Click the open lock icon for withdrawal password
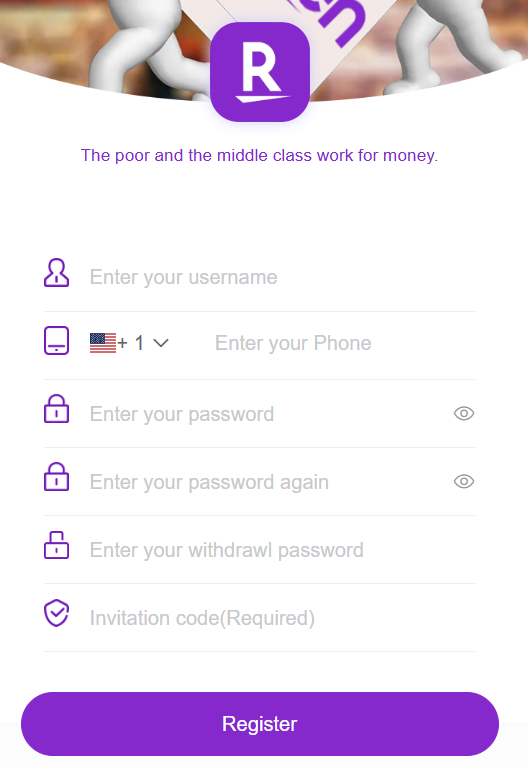 click(56, 545)
